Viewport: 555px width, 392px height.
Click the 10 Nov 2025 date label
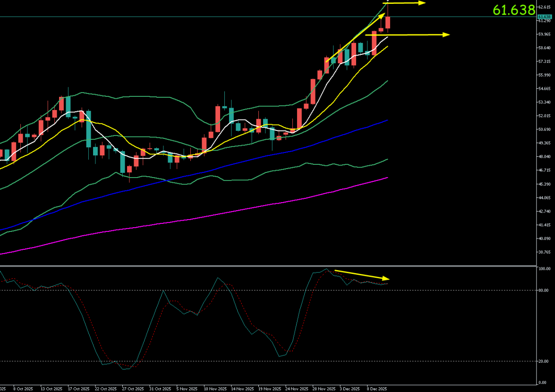click(x=215, y=389)
